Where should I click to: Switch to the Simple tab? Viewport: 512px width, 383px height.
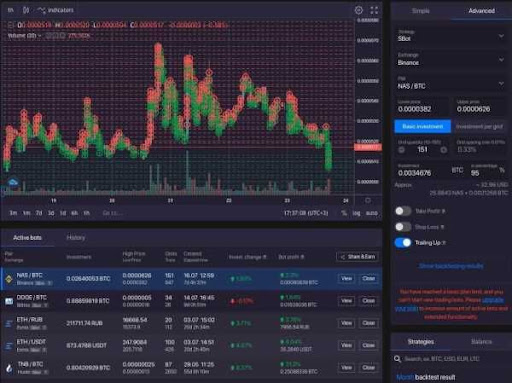[421, 11]
